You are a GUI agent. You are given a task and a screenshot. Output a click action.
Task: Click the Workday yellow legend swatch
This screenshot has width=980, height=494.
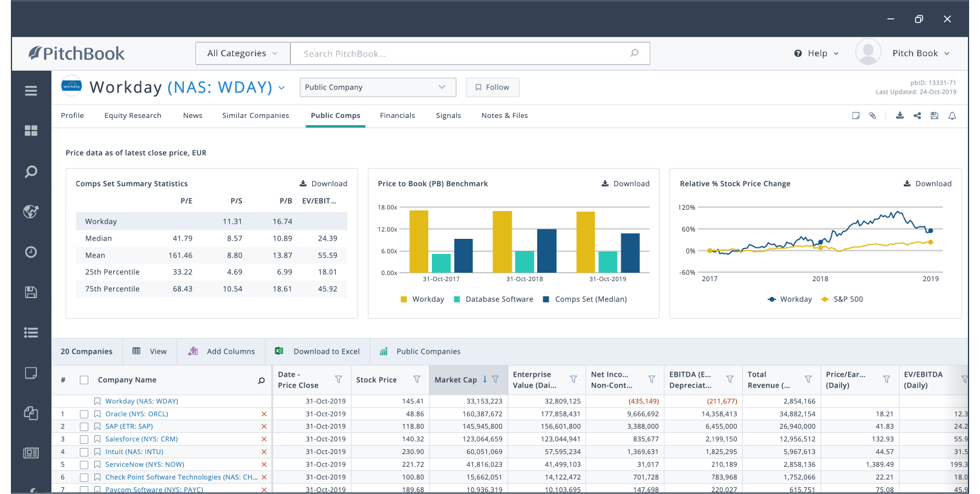click(403, 299)
